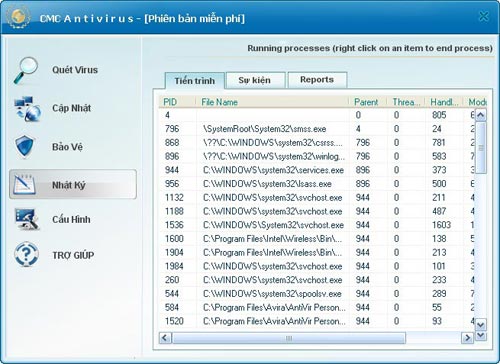Sort by the Handl... column header
Viewport: 500px width, 364px height.
tap(444, 102)
